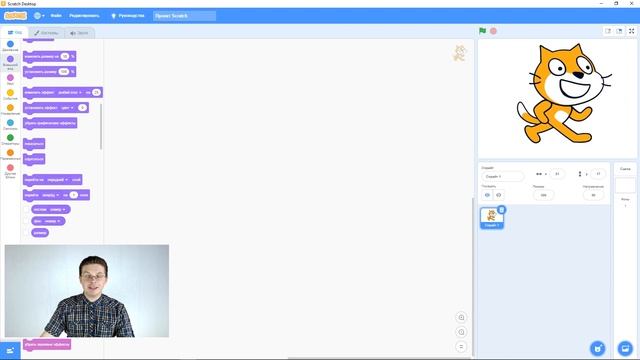Select the cat sprite thumbnail
This screenshot has width=640, height=360.
coord(491,218)
